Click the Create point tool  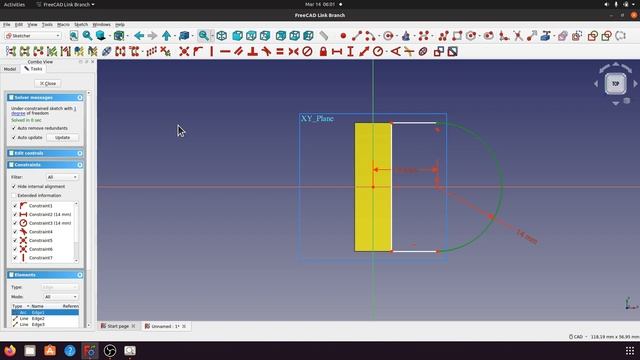(x=343, y=36)
